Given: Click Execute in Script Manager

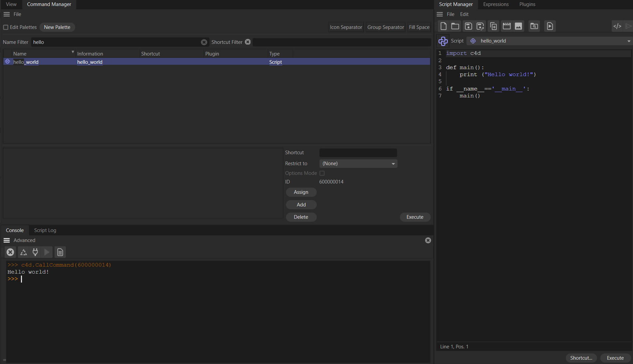Looking at the screenshot, I should coord(615,358).
